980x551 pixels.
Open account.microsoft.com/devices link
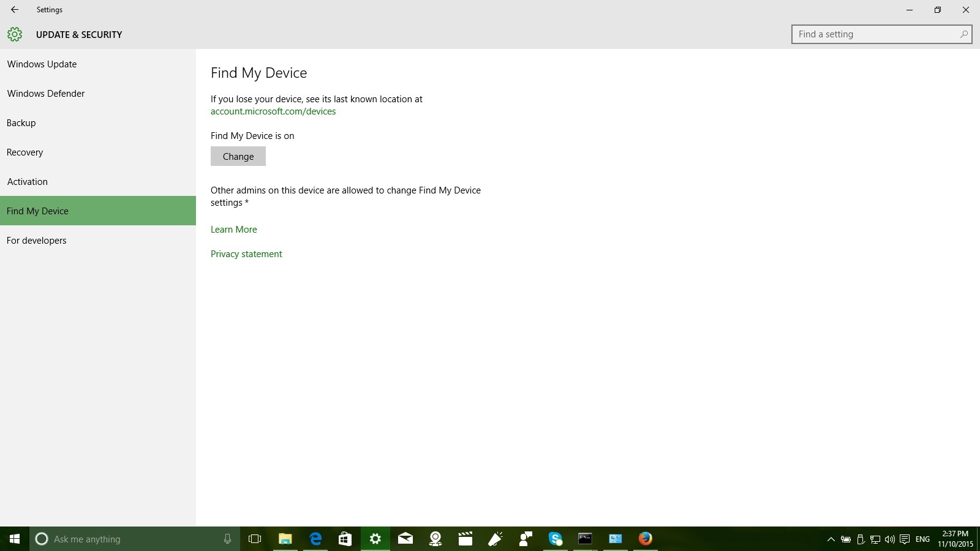tap(273, 111)
